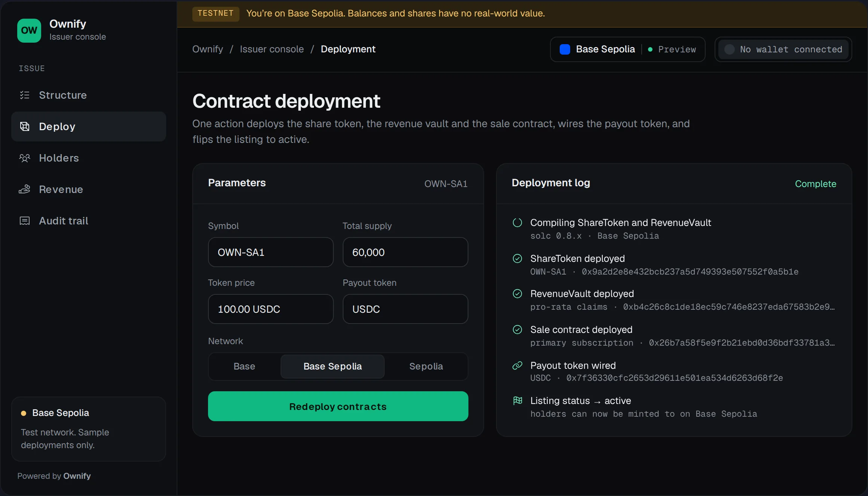This screenshot has height=496, width=868.
Task: Click the Token price input field
Action: [271, 309]
